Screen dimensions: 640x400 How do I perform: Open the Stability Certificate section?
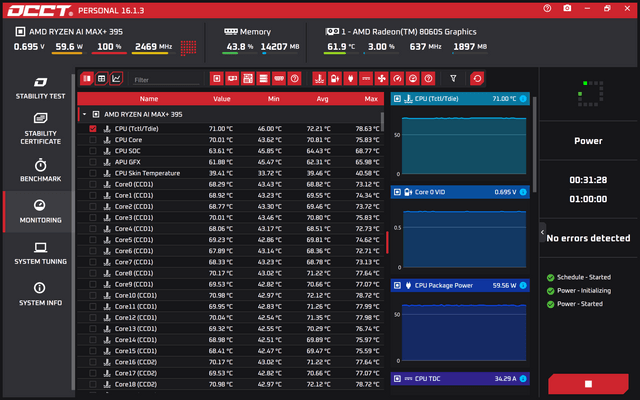coord(40,129)
